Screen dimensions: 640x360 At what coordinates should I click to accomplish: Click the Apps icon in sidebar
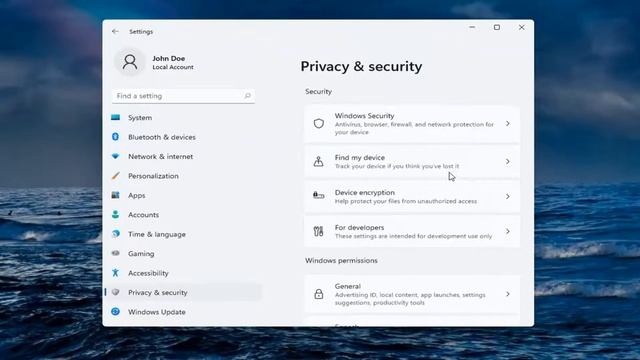tap(116, 195)
